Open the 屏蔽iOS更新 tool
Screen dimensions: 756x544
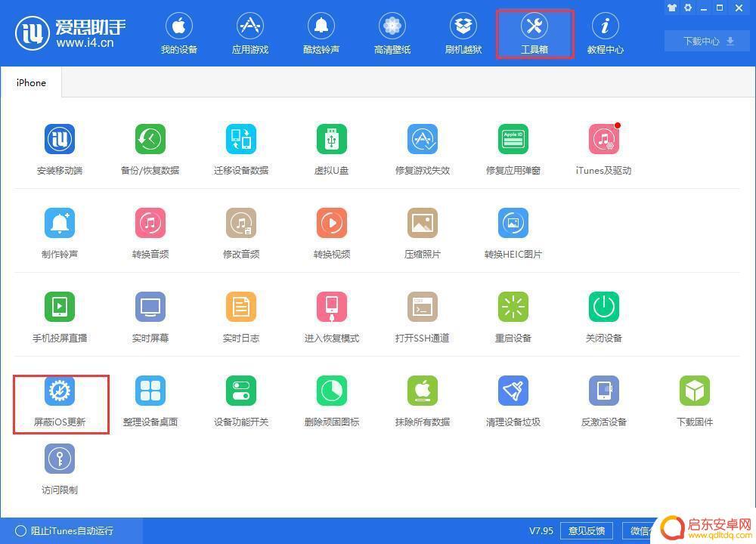(x=60, y=391)
